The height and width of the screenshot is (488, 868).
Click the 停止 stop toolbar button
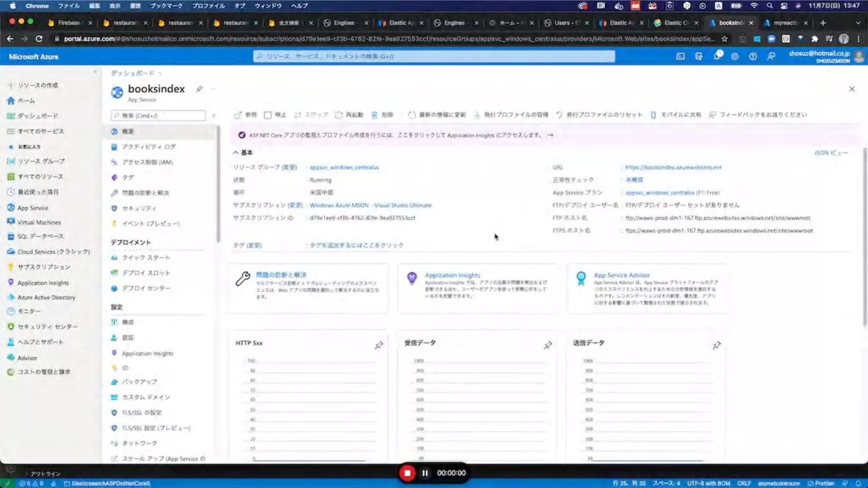(x=275, y=115)
